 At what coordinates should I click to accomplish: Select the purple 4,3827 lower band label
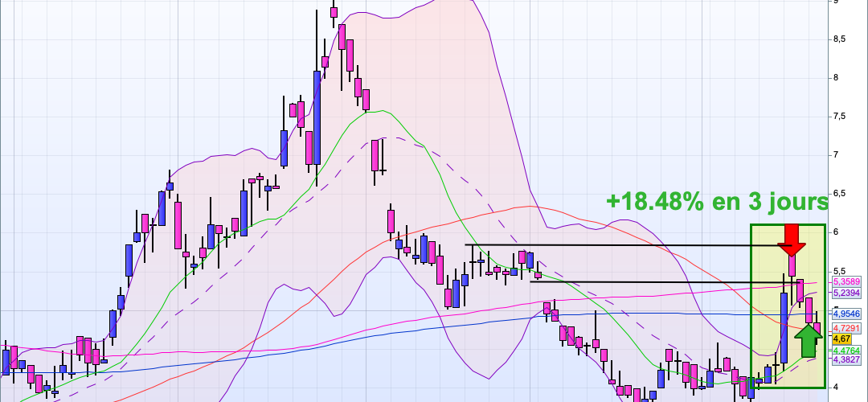point(847,359)
